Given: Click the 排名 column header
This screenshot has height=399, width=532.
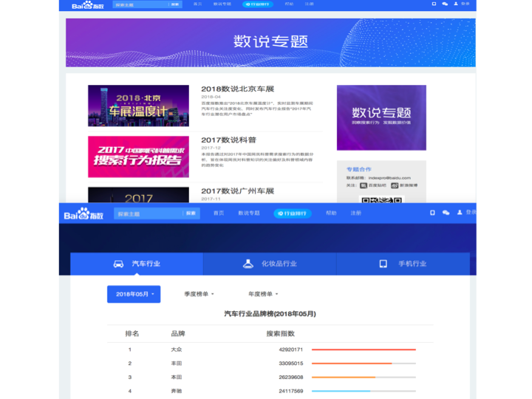Looking at the screenshot, I should pos(132,333).
